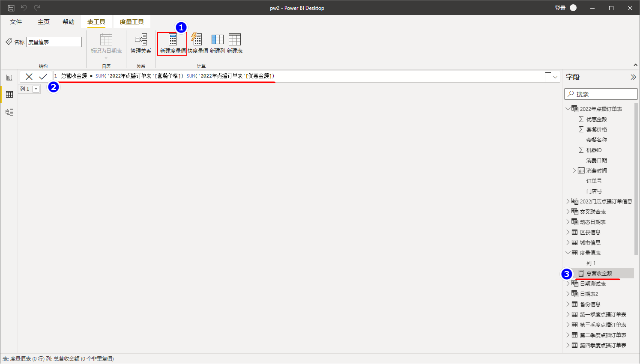Select 列 1 under 度量值表

[x=591, y=263]
